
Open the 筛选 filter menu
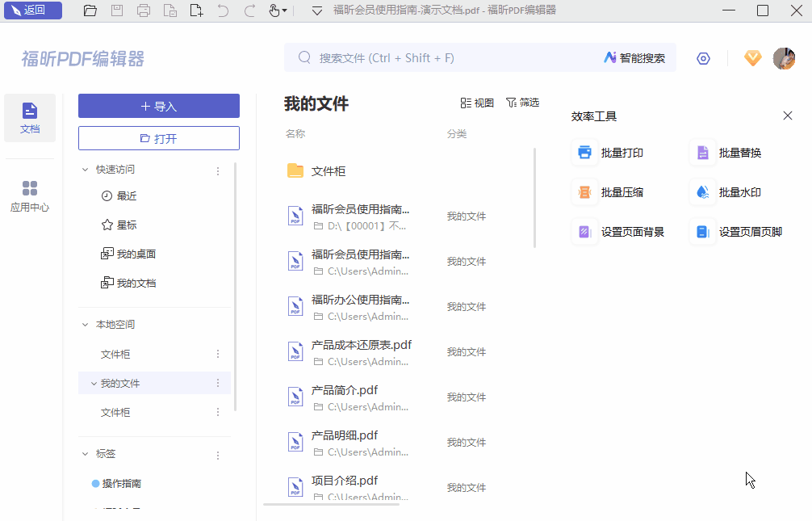pos(523,103)
